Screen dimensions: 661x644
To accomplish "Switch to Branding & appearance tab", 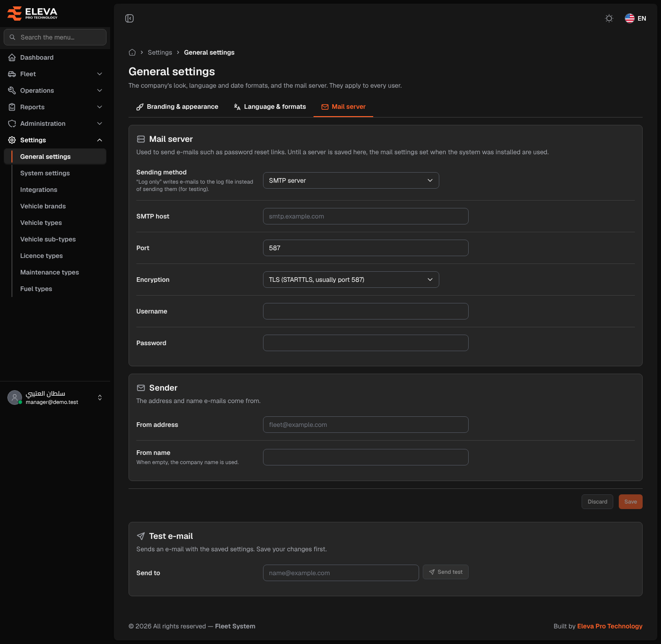I will 177,106.
